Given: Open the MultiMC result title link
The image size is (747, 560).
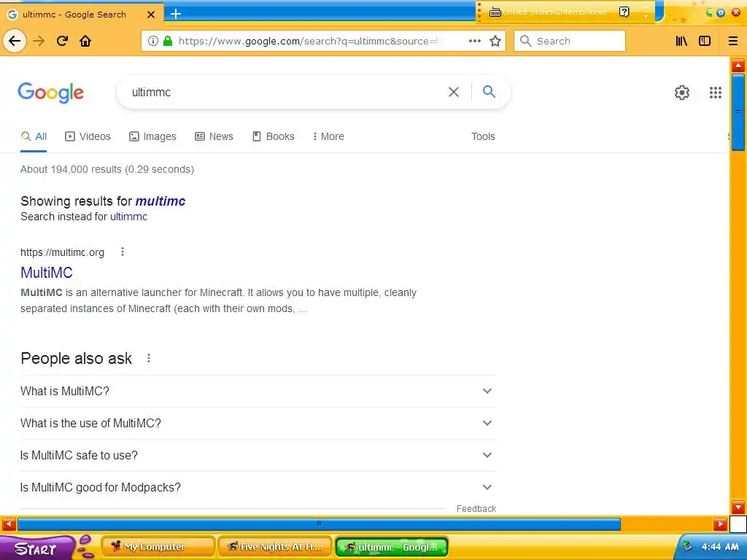Looking at the screenshot, I should click(x=47, y=273).
